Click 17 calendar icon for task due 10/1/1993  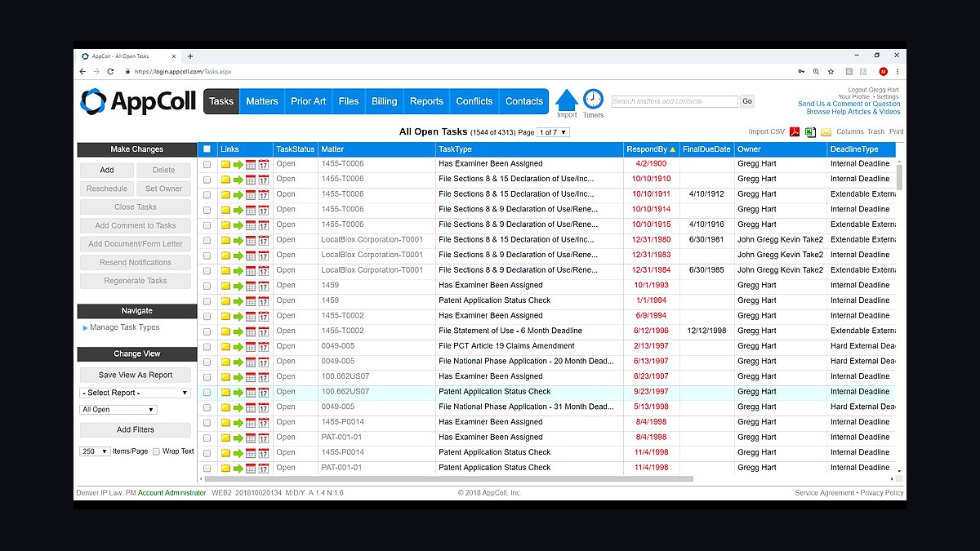263,286
